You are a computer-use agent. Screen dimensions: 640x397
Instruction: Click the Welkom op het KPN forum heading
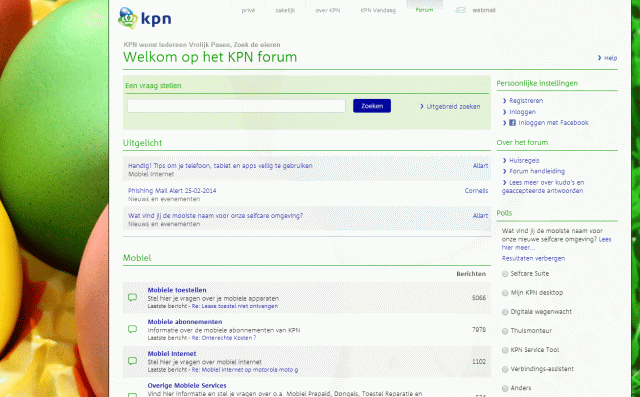point(210,57)
